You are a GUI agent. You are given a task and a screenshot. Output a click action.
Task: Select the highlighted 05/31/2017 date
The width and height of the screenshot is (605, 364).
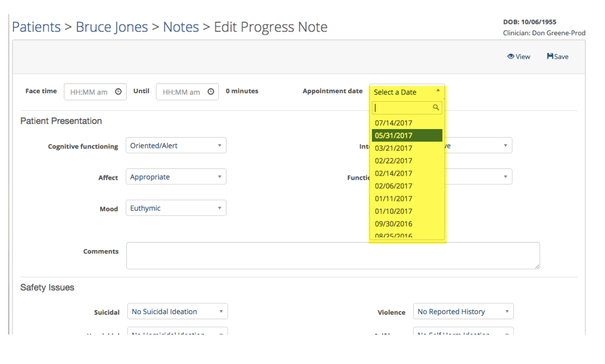[393, 135]
